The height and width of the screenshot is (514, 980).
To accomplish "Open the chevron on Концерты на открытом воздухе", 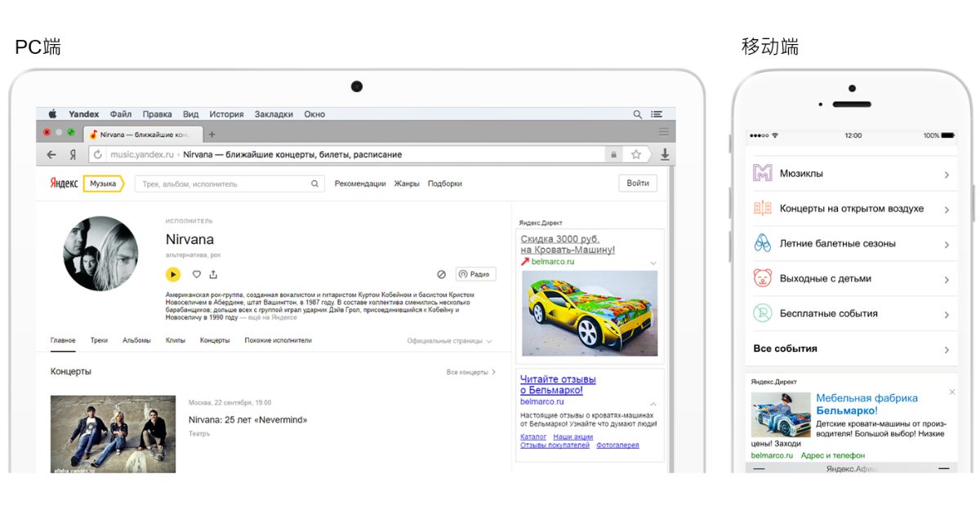I will point(947,210).
